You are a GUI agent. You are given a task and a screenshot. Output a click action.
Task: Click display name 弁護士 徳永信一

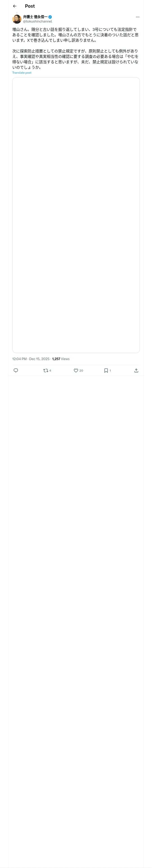35,17
